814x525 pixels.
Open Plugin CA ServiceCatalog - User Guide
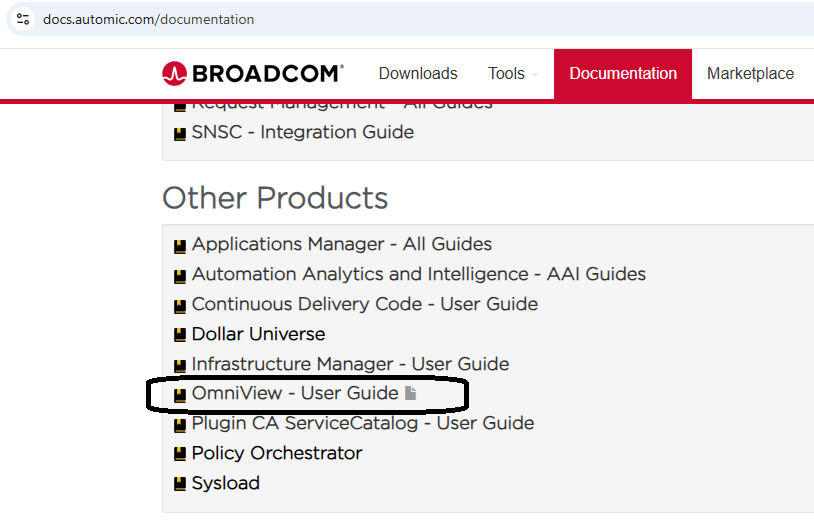click(x=363, y=423)
